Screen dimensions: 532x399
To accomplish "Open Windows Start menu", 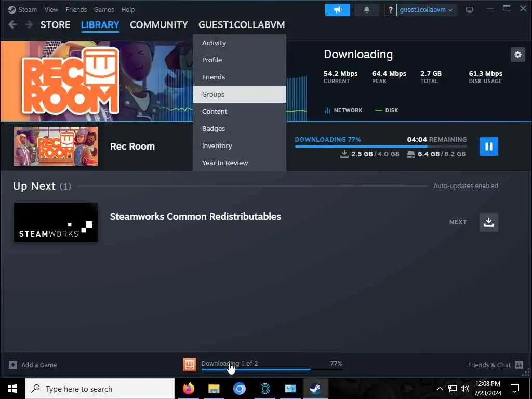I will tap(12, 389).
